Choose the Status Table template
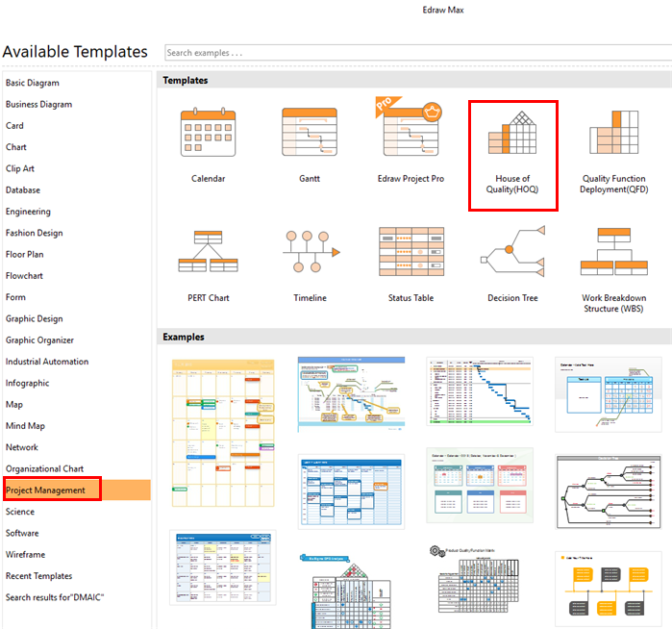Image resolution: width=672 pixels, height=629 pixels. tap(411, 252)
